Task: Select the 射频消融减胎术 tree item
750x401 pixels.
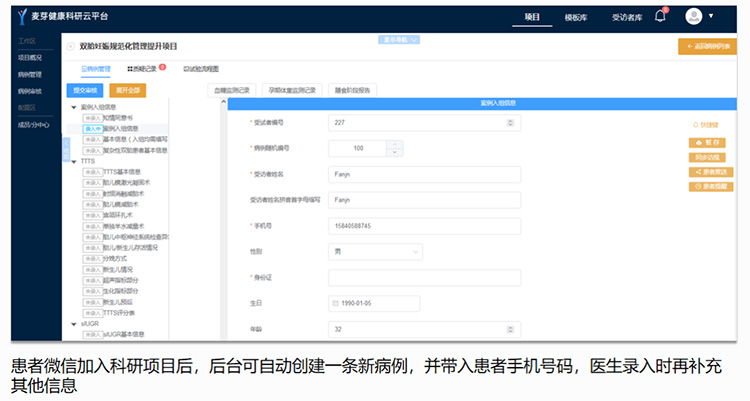Action: click(113, 194)
